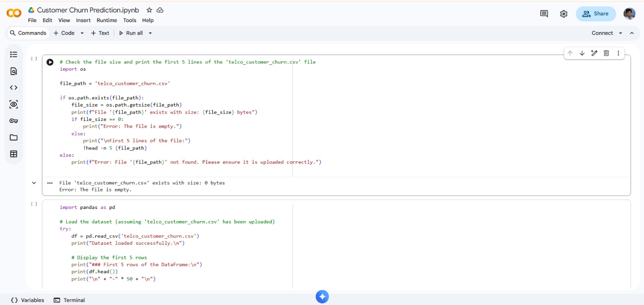Open the Tools menu

click(130, 20)
